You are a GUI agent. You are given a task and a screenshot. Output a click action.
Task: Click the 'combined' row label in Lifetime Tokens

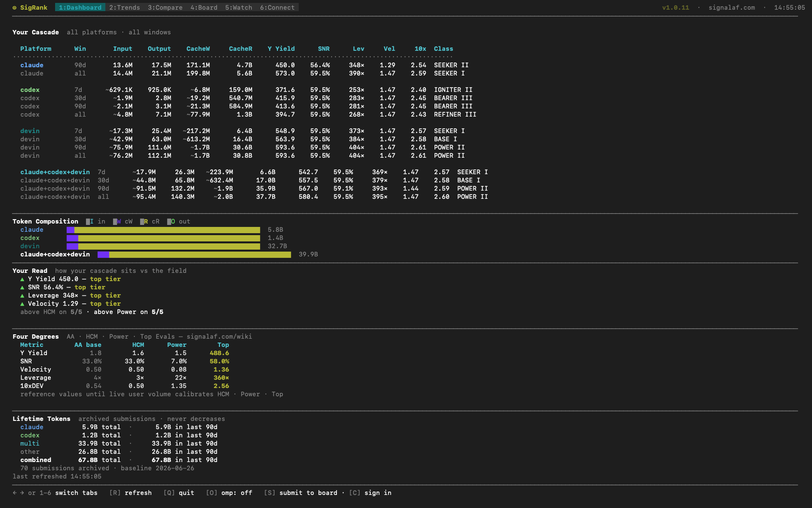point(36,460)
